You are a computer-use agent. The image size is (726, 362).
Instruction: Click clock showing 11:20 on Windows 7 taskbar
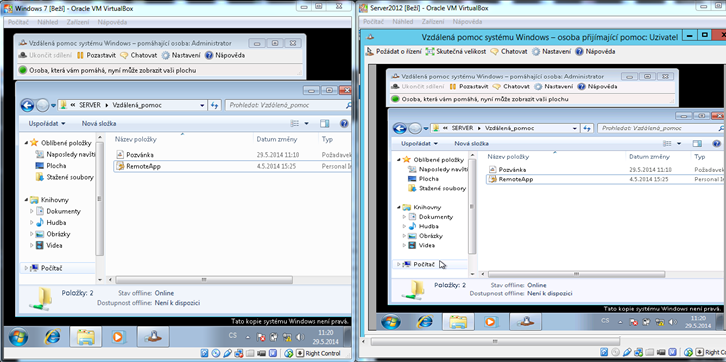[x=326, y=337]
